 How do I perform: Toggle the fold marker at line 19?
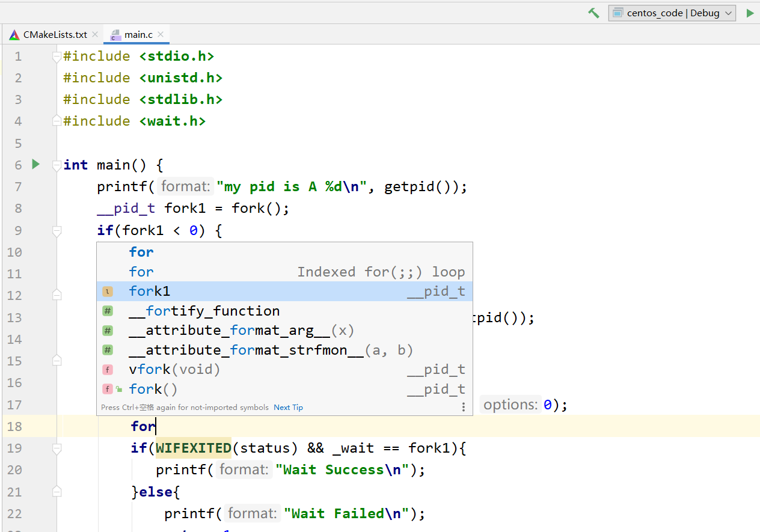(x=57, y=448)
